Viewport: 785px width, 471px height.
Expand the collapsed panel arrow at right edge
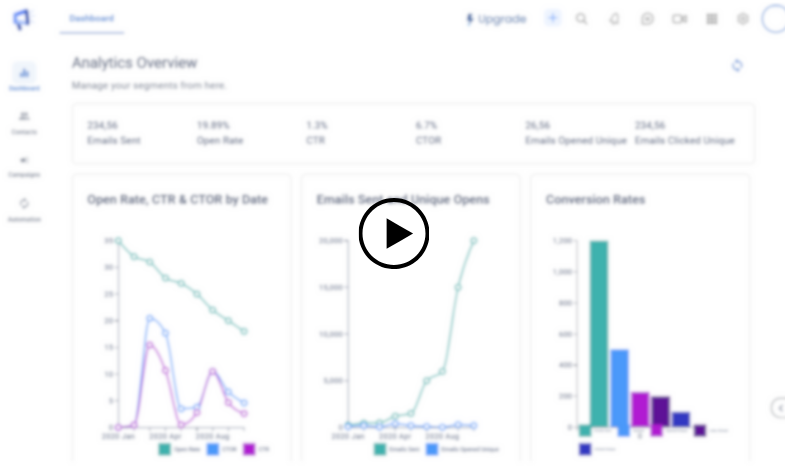pyautogui.click(x=778, y=407)
